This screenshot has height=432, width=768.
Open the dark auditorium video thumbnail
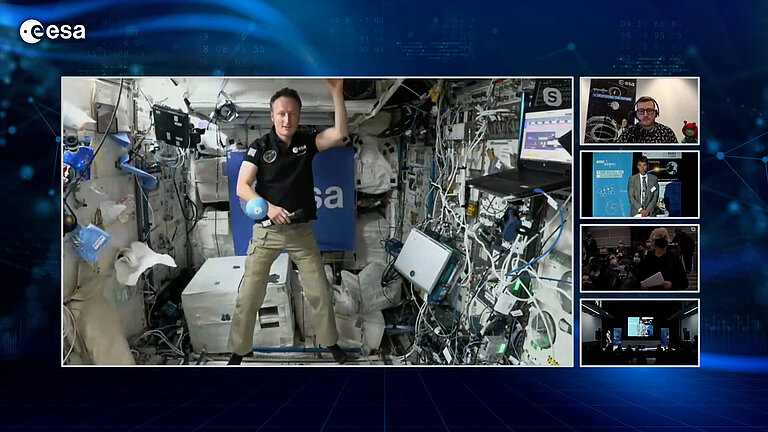click(x=639, y=332)
